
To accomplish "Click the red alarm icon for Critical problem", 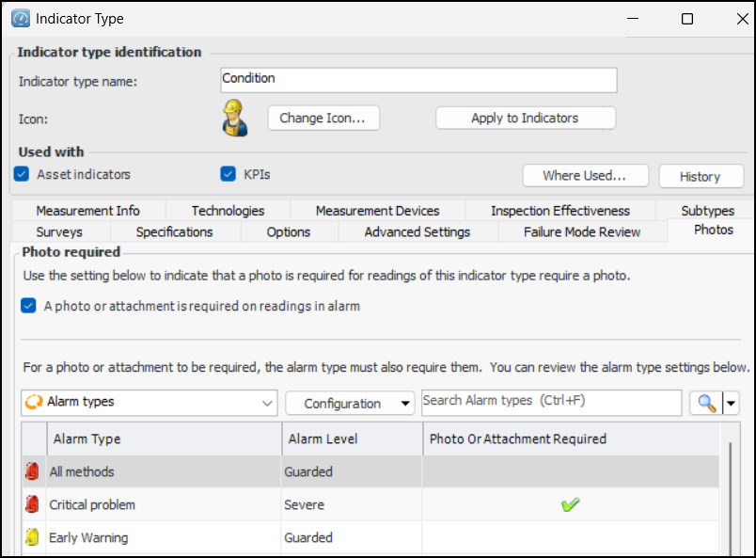I will click(x=32, y=504).
